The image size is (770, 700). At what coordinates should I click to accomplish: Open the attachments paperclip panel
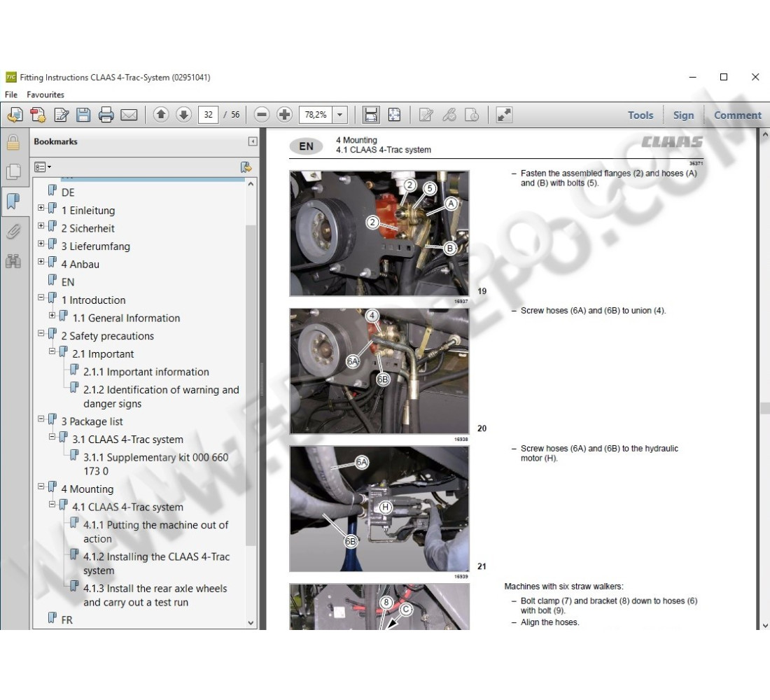pyautogui.click(x=13, y=232)
